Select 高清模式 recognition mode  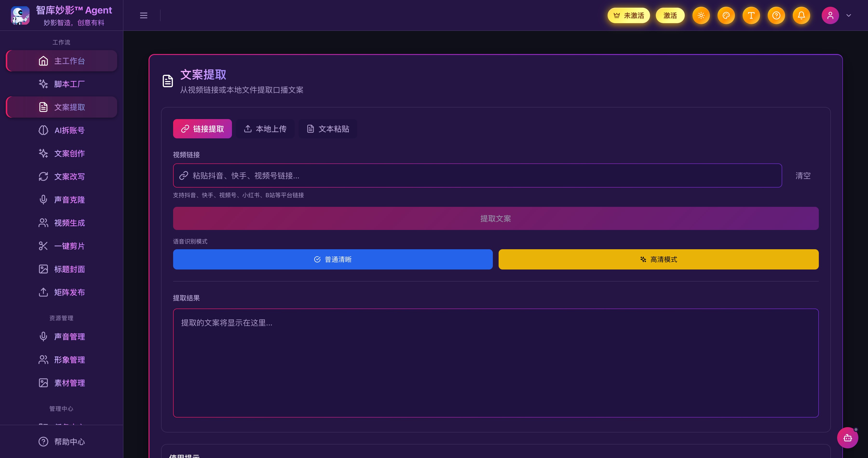pyautogui.click(x=659, y=259)
